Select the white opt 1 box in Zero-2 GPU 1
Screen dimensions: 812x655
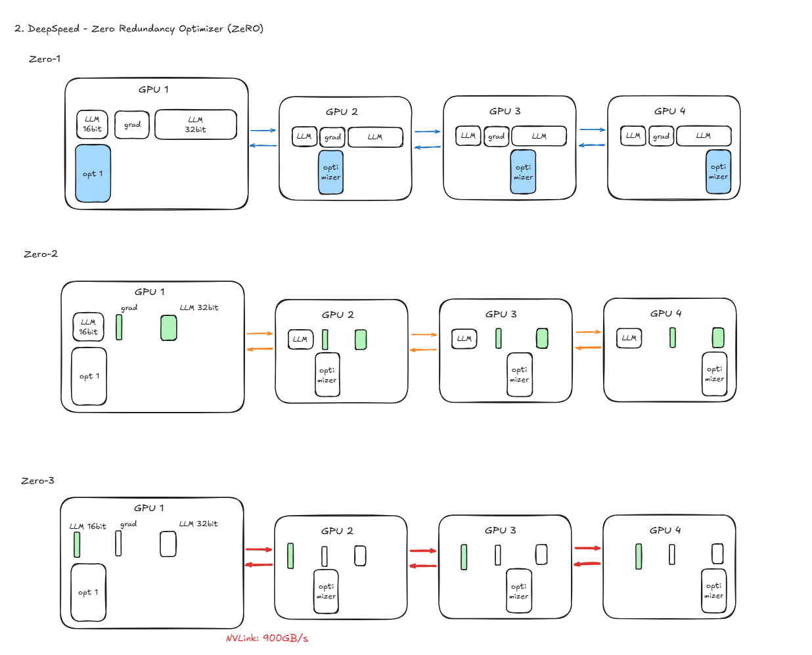click(x=89, y=376)
